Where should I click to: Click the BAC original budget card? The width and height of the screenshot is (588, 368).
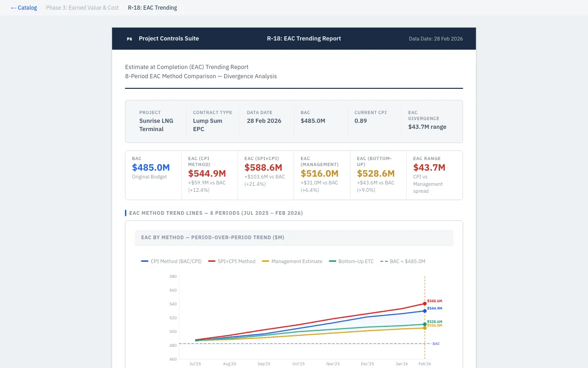[153, 175]
